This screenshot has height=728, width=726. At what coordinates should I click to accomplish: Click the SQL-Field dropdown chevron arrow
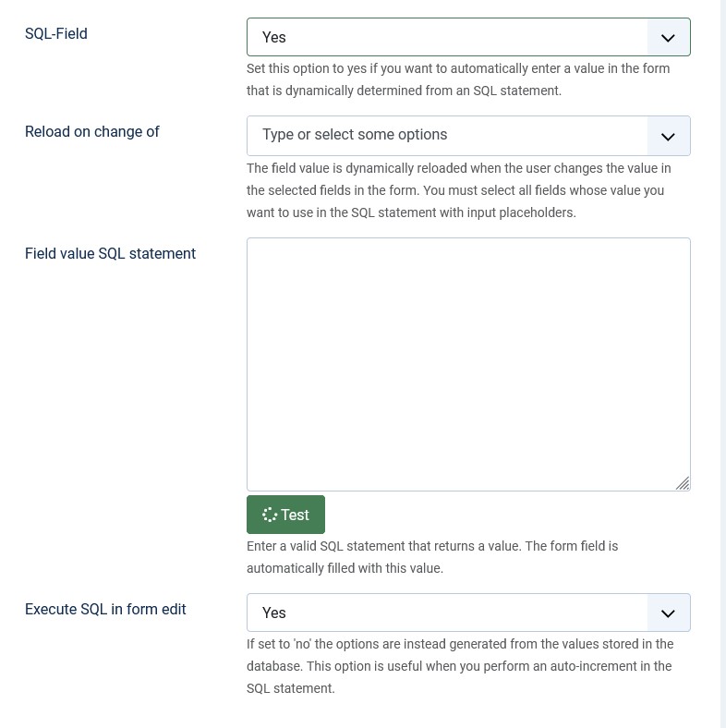tap(669, 38)
